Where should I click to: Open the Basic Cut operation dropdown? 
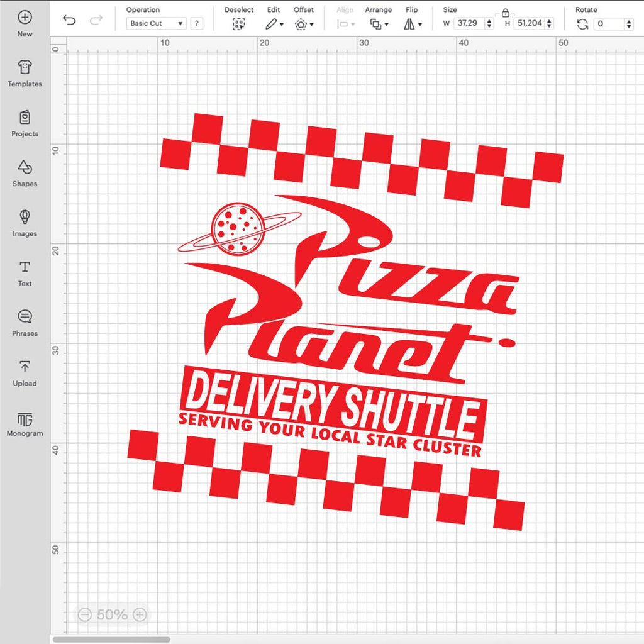coord(156,23)
